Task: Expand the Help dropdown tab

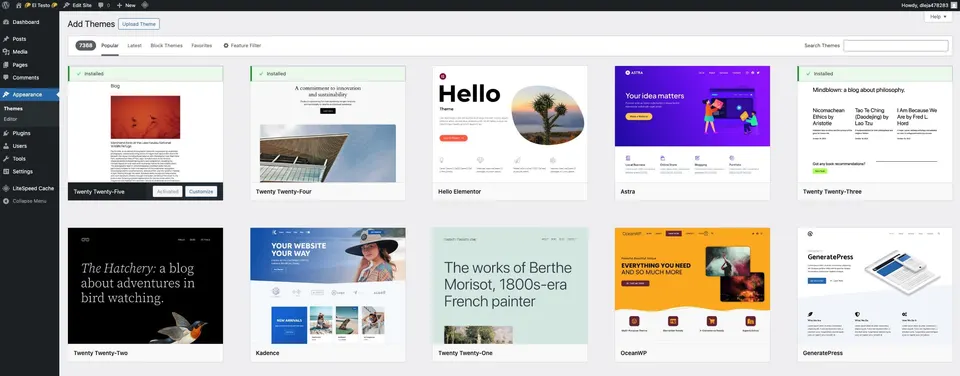Action: (x=938, y=17)
